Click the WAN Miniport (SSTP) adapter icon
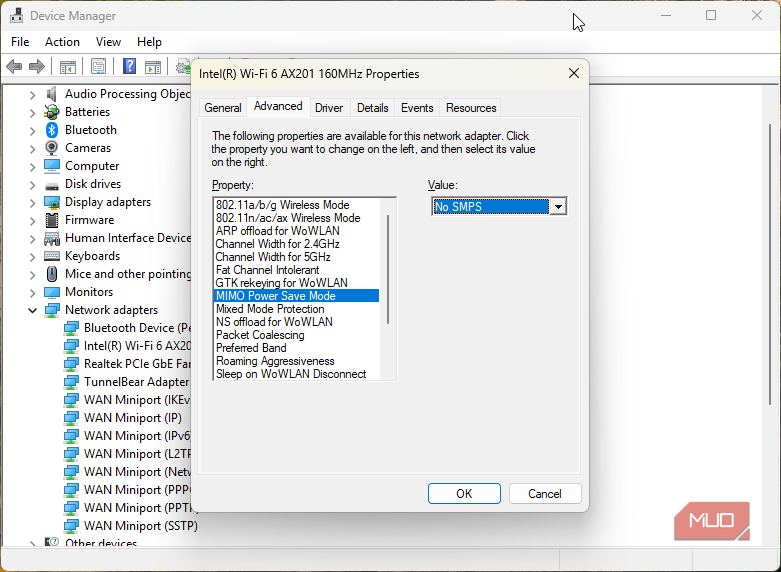The width and height of the screenshot is (781, 572). tap(71, 526)
